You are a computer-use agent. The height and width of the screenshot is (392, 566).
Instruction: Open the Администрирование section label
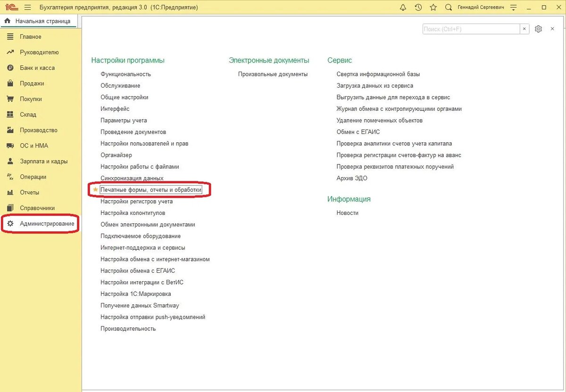47,223
